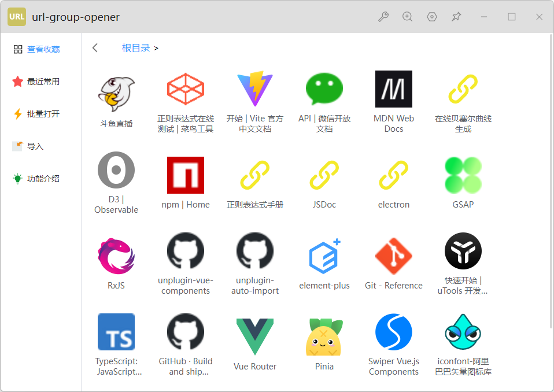This screenshot has width=554, height=392.
Task: Click the vertical scrollbar on the right
Action: pyautogui.click(x=551, y=181)
